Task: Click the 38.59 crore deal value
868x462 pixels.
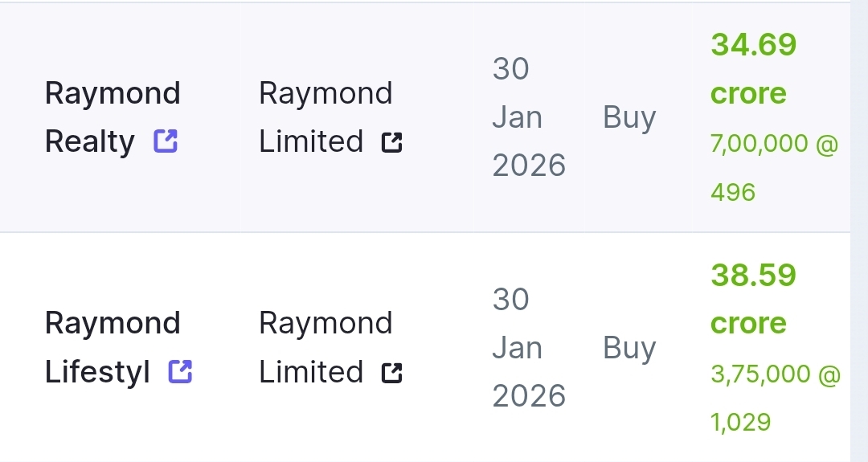Action: (753, 275)
